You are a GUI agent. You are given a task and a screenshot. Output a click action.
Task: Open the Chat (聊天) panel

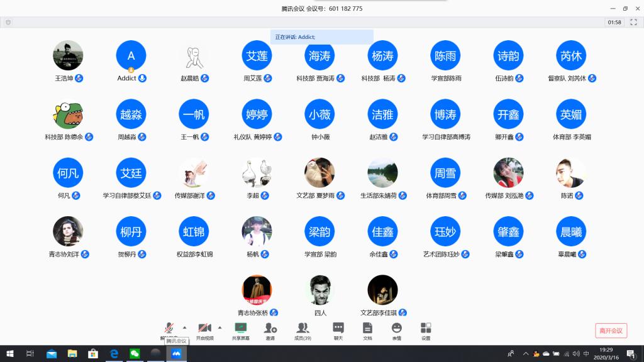tap(338, 329)
